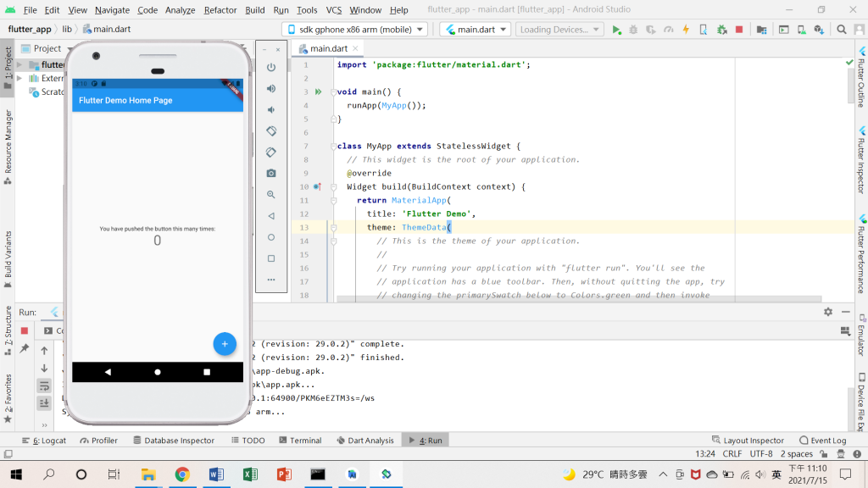Tap the Android home button on the phone
The width and height of the screenshot is (868, 488).
click(157, 372)
